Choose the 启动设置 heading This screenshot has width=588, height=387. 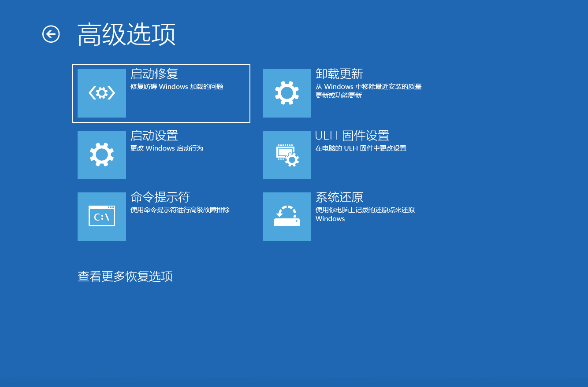click(x=154, y=136)
